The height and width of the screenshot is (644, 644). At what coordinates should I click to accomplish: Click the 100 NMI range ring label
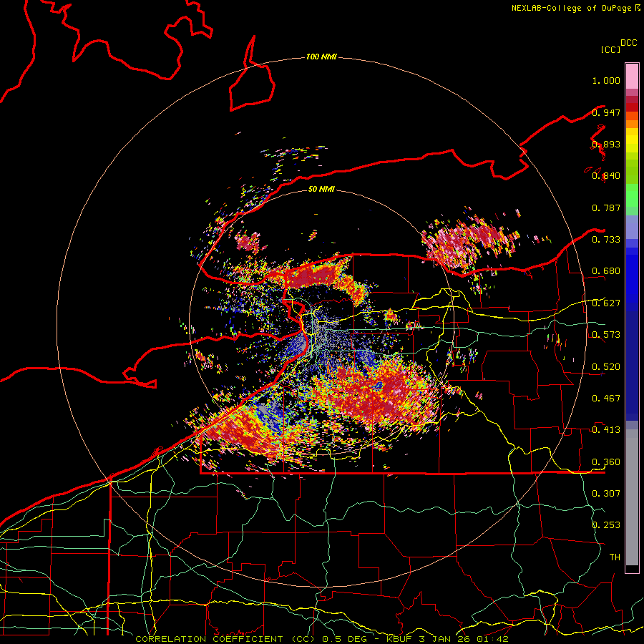321,57
